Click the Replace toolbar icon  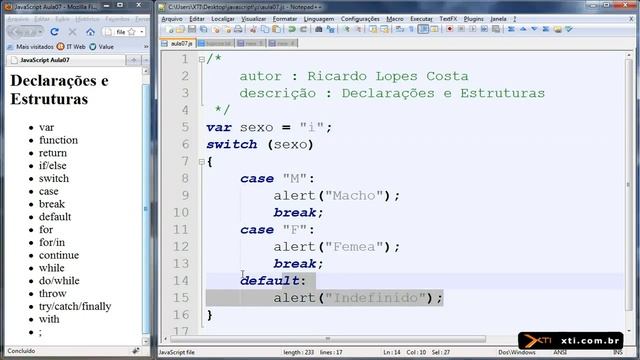point(330,29)
